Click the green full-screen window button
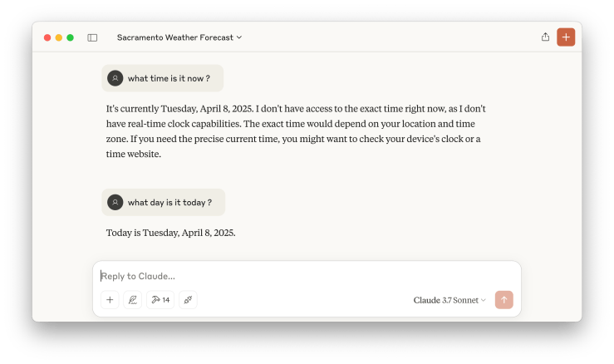Screen dimensions: 614x364 [71, 37]
